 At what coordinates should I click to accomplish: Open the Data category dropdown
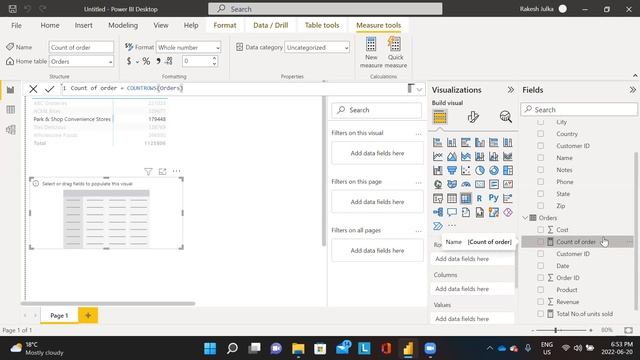click(317, 47)
